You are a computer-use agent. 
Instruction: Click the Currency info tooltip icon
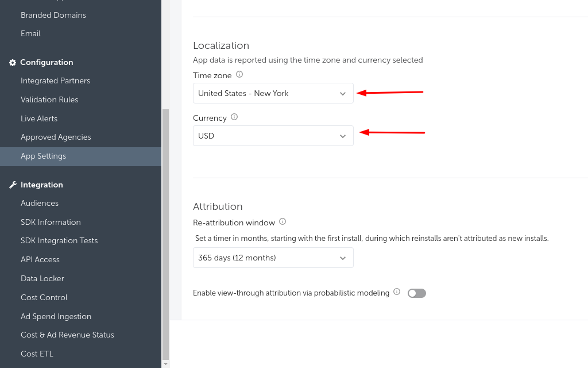tap(234, 117)
